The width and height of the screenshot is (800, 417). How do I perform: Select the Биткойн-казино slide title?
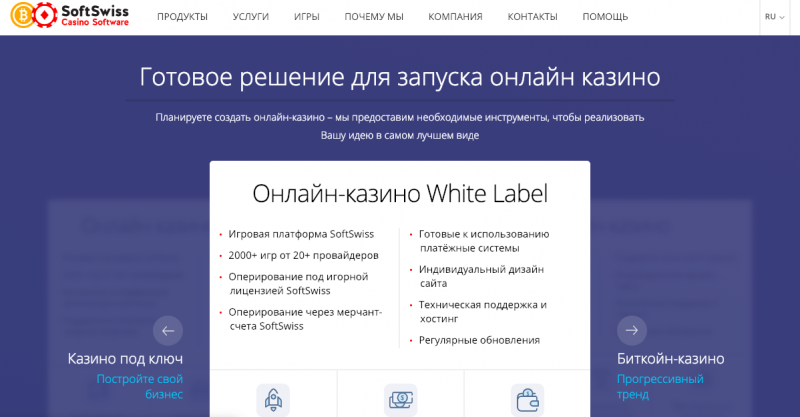point(670,358)
